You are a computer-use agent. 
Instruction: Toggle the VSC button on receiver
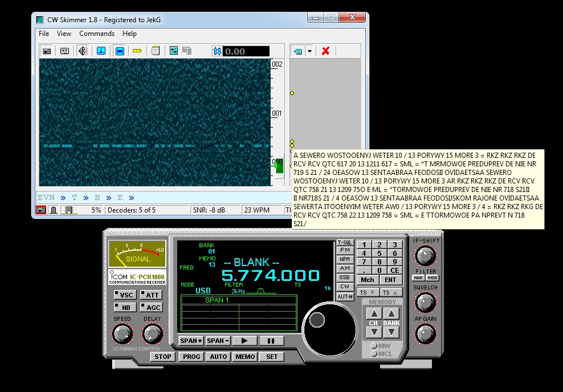(x=124, y=295)
